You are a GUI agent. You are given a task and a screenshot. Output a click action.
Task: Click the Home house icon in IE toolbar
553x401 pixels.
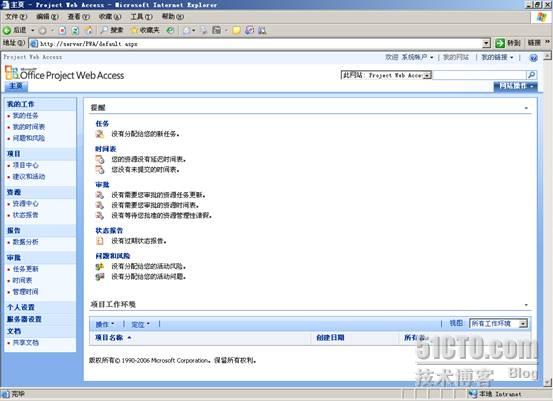pyautogui.click(x=89, y=31)
